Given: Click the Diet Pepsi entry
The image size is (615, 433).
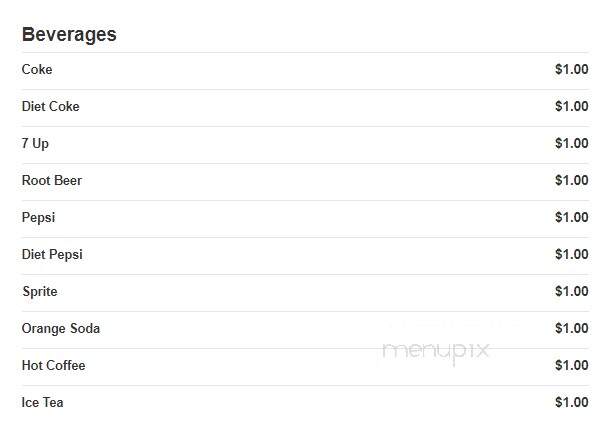Looking at the screenshot, I should (52, 255).
